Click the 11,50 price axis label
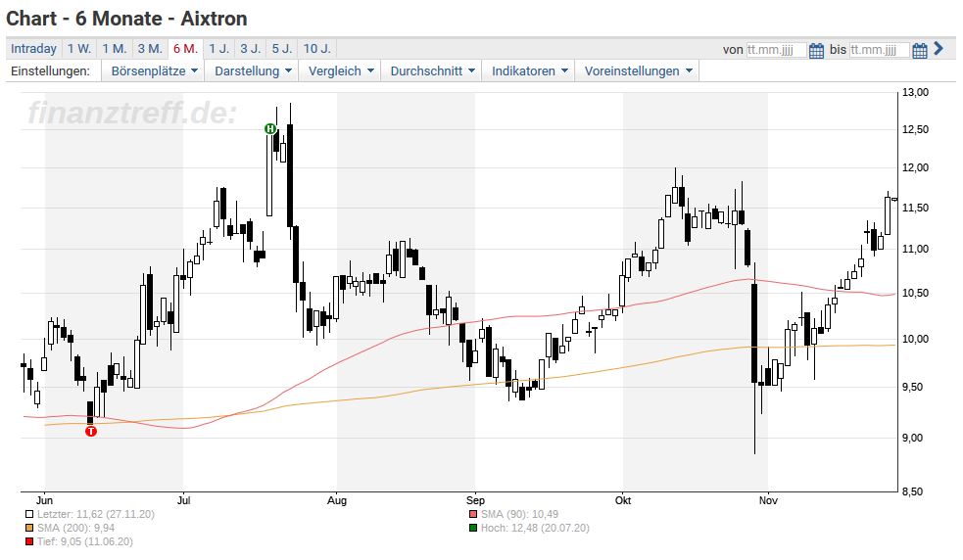This screenshot has height=560, width=963. coord(915,209)
